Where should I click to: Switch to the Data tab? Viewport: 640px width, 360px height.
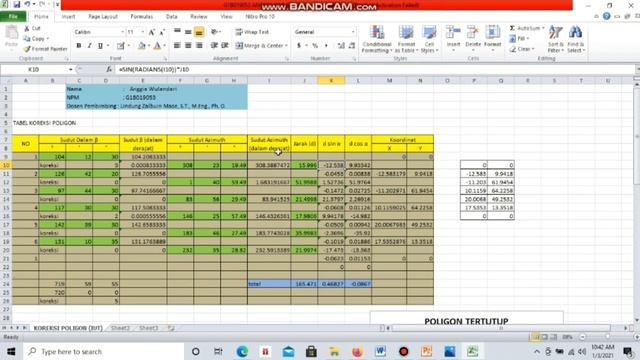(171, 17)
